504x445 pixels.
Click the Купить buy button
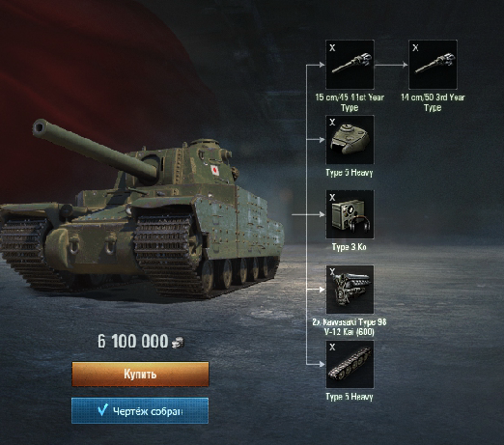(140, 374)
